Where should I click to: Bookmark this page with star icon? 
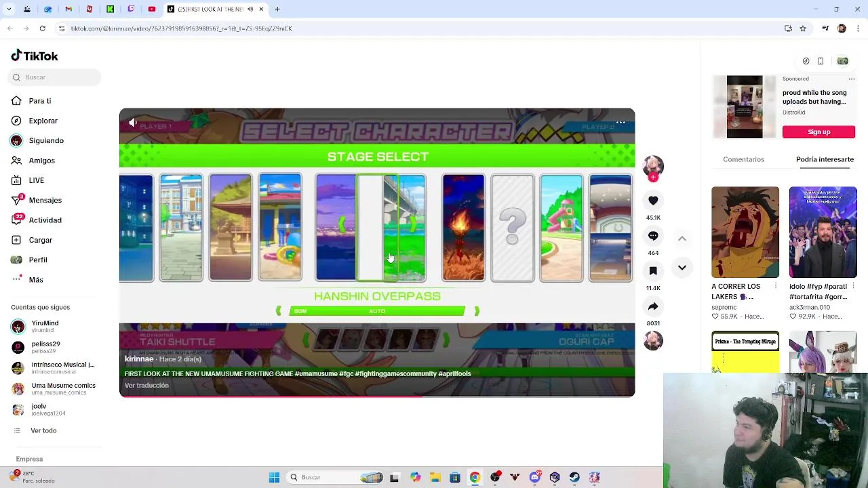point(803,28)
